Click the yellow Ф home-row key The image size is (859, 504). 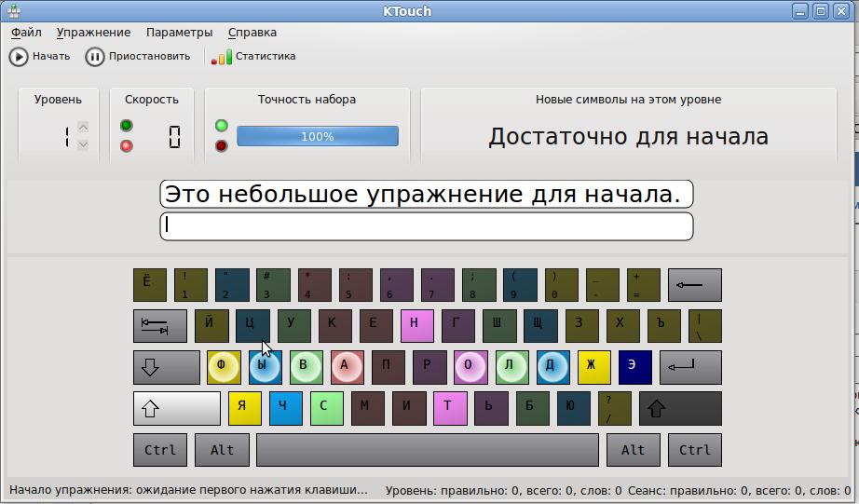pos(224,367)
